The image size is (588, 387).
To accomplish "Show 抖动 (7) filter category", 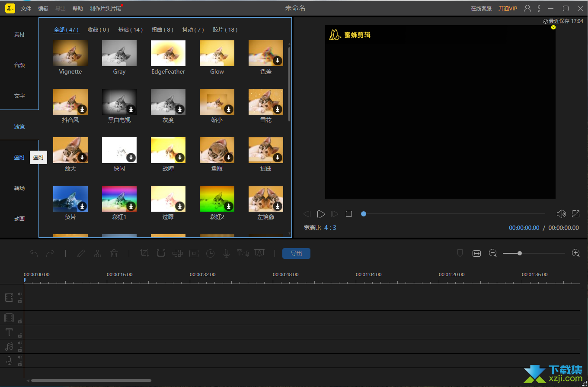I will [x=193, y=30].
